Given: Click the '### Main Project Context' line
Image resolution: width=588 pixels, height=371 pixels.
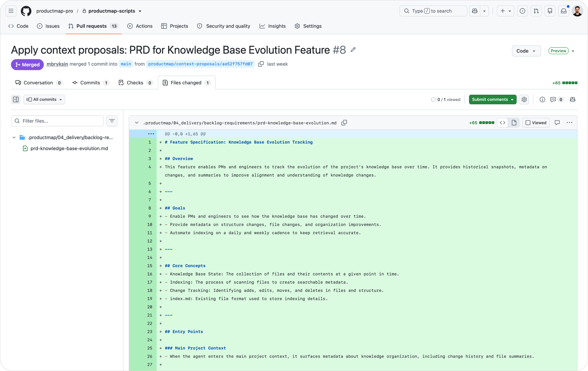Looking at the screenshot, I should [195, 348].
